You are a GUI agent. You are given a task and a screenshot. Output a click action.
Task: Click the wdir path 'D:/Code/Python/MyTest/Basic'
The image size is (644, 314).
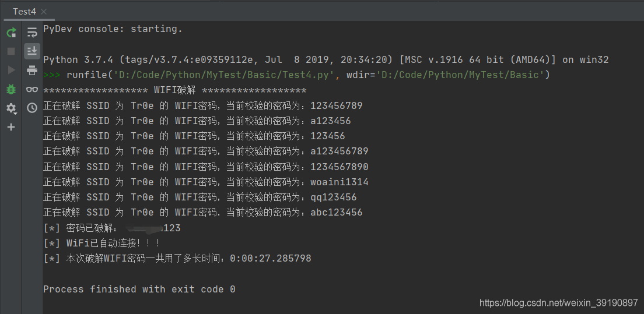pyautogui.click(x=461, y=75)
